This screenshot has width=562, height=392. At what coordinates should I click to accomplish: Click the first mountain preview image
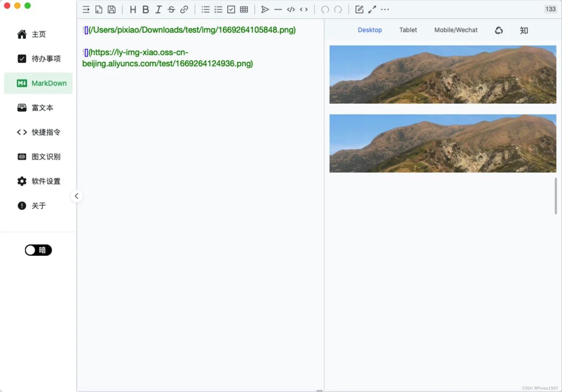pos(443,74)
